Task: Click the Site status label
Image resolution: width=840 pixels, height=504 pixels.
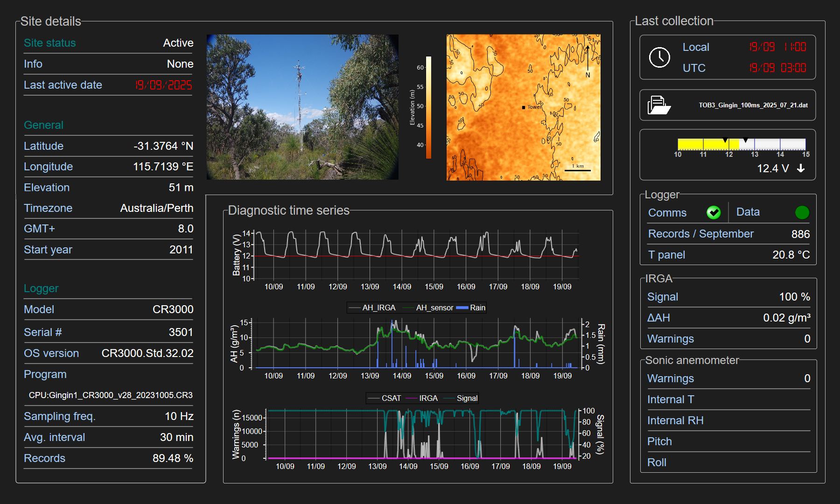Action: (x=50, y=43)
